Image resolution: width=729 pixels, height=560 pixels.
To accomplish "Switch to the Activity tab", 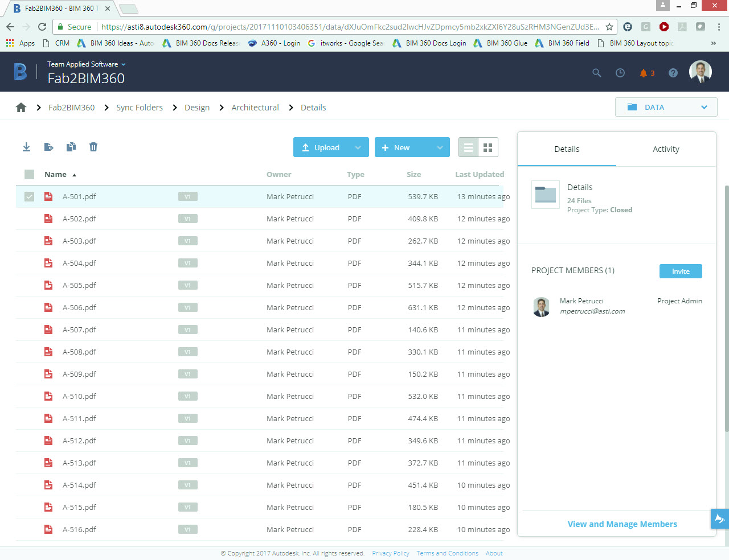I will [666, 149].
